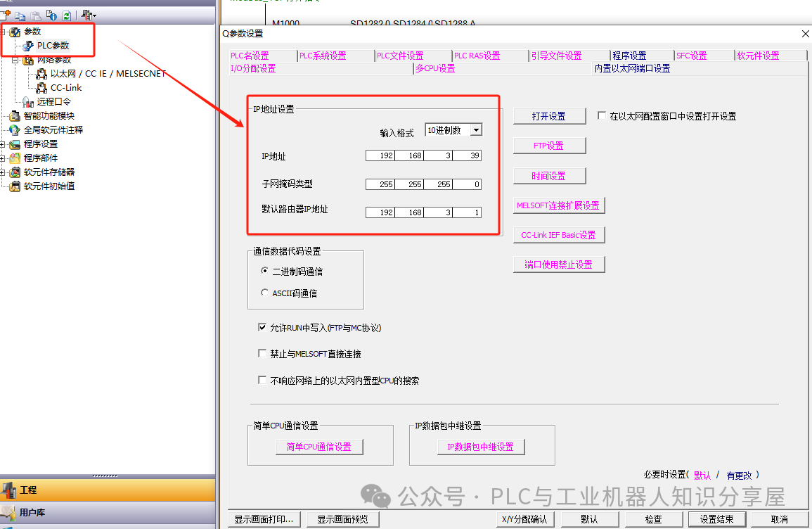Open the I/O分配设置 tab
The image size is (812, 529).
pos(253,68)
